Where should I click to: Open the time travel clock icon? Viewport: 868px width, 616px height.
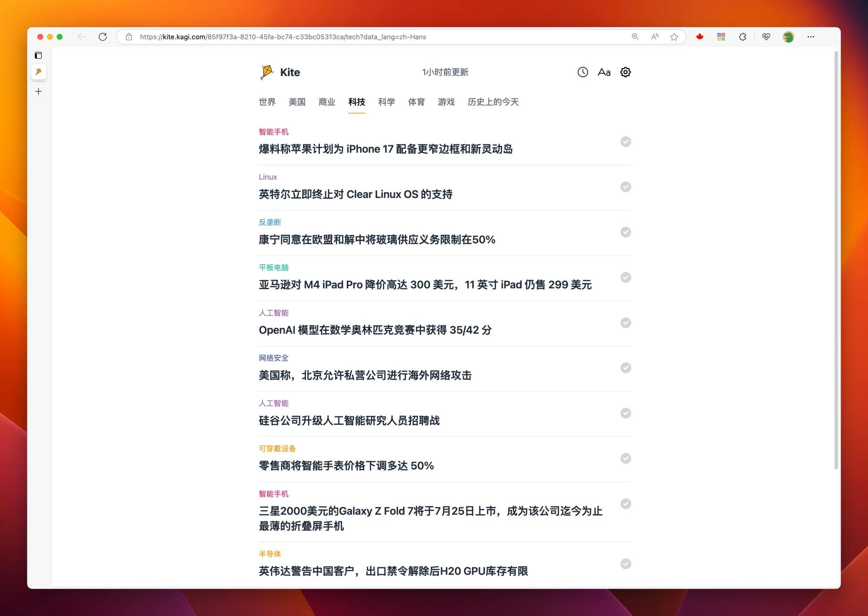[582, 72]
